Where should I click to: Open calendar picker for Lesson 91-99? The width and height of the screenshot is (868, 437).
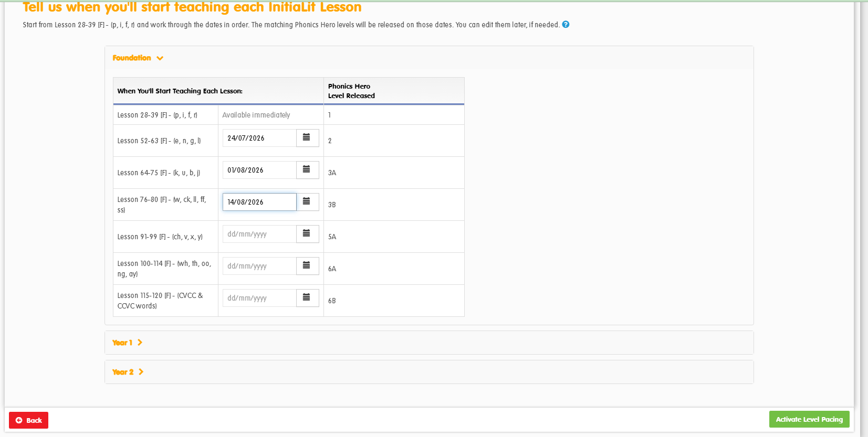point(307,234)
